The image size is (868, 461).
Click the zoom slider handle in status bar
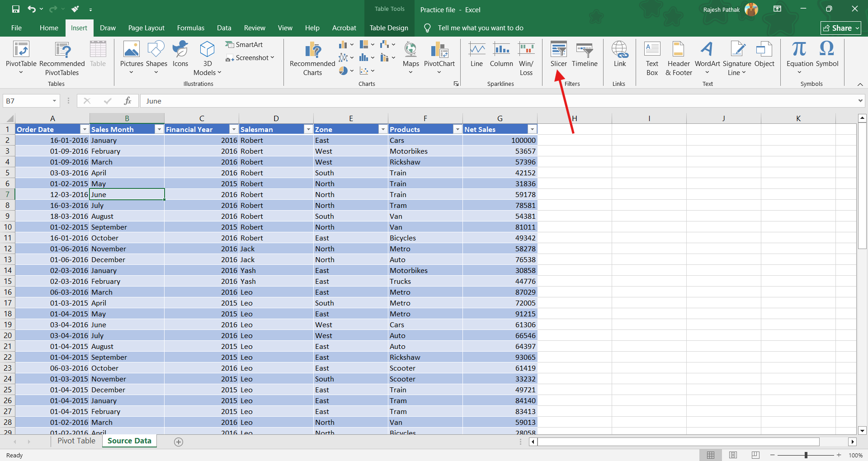[806, 455]
